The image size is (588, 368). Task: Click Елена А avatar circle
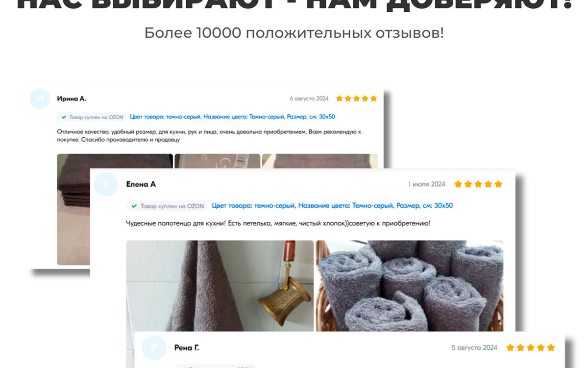[106, 184]
